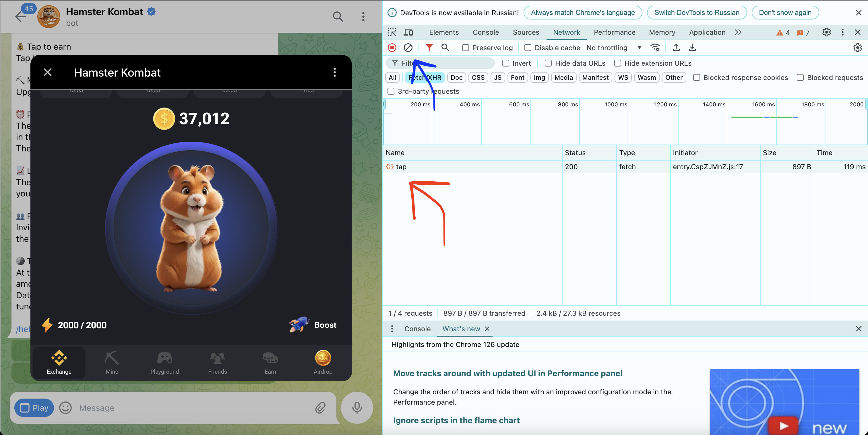Screen dimensions: 868x435
Task: Open Network panel settings gear
Action: (857, 48)
